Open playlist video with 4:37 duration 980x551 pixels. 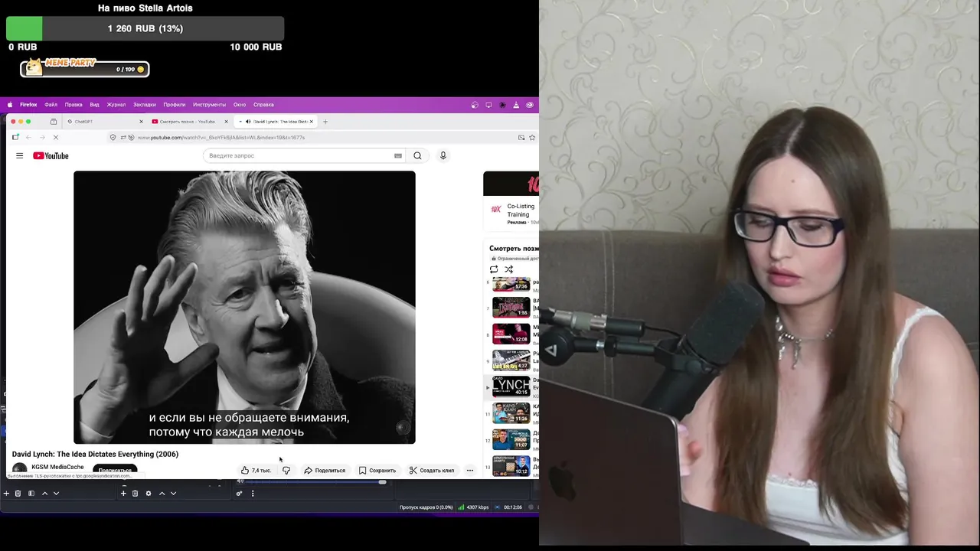coord(511,360)
